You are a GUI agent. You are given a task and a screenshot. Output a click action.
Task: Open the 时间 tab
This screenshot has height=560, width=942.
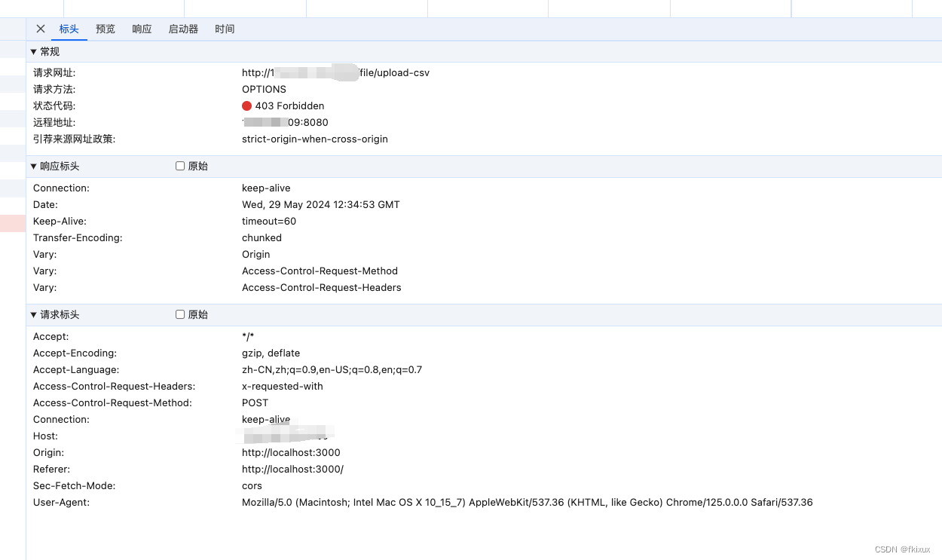[x=225, y=29]
